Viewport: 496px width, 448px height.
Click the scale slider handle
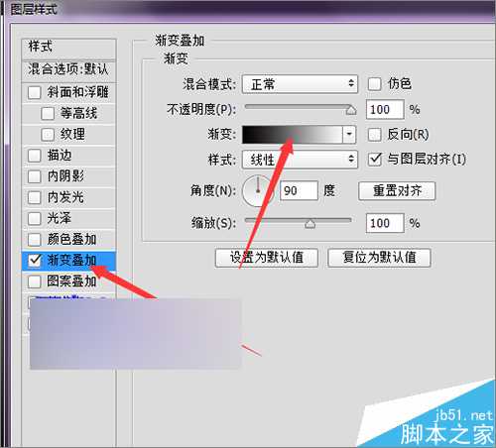pos(310,224)
